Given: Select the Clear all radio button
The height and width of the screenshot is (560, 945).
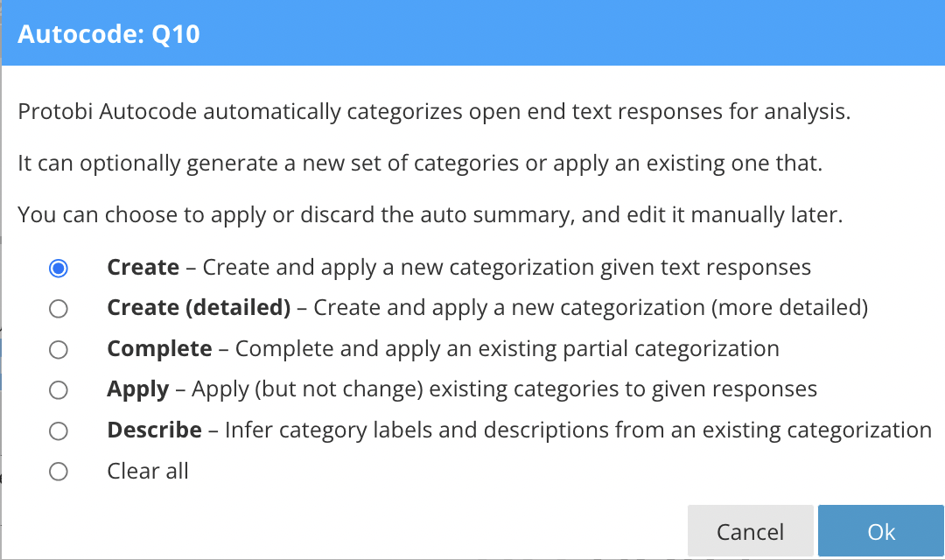Looking at the screenshot, I should coord(59,472).
